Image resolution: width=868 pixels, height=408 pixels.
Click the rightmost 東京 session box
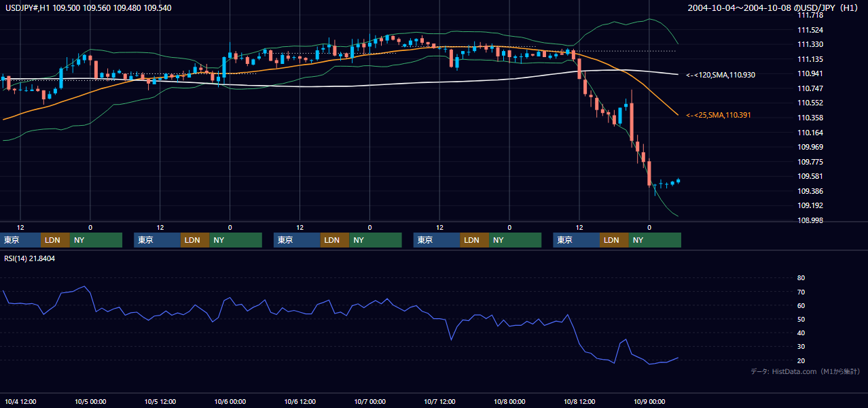(x=577, y=240)
